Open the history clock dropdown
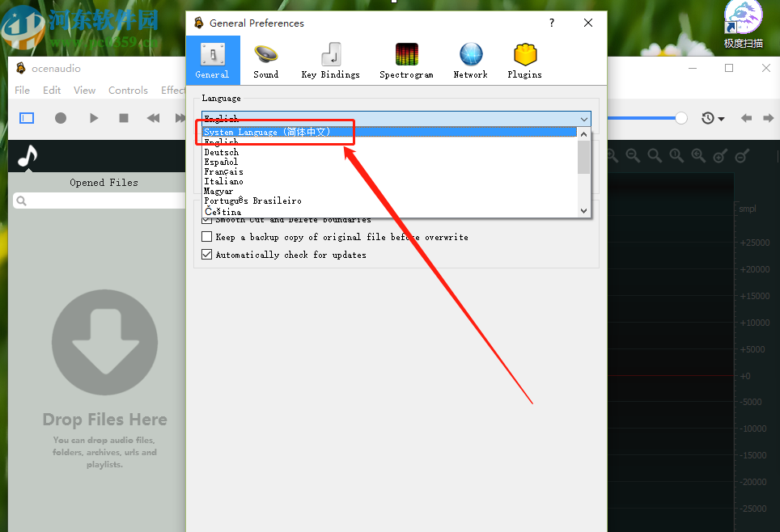 point(713,118)
